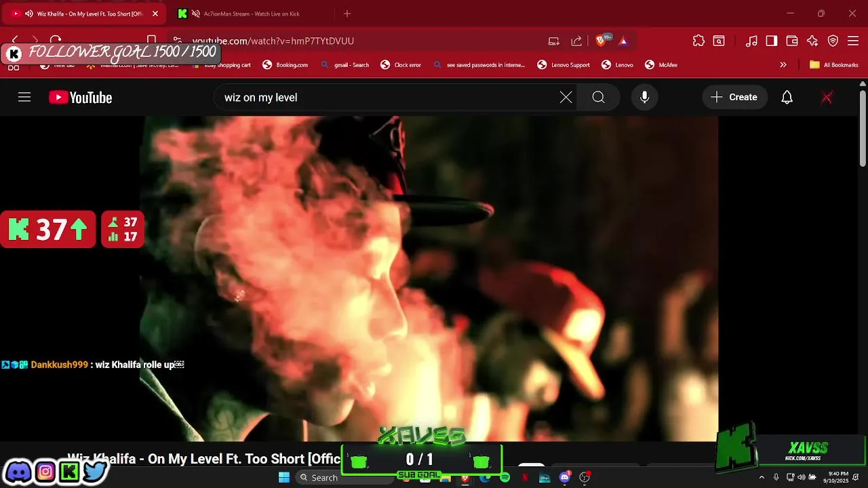
Task: Expand the hidden bookmarks chevron
Action: (x=783, y=65)
